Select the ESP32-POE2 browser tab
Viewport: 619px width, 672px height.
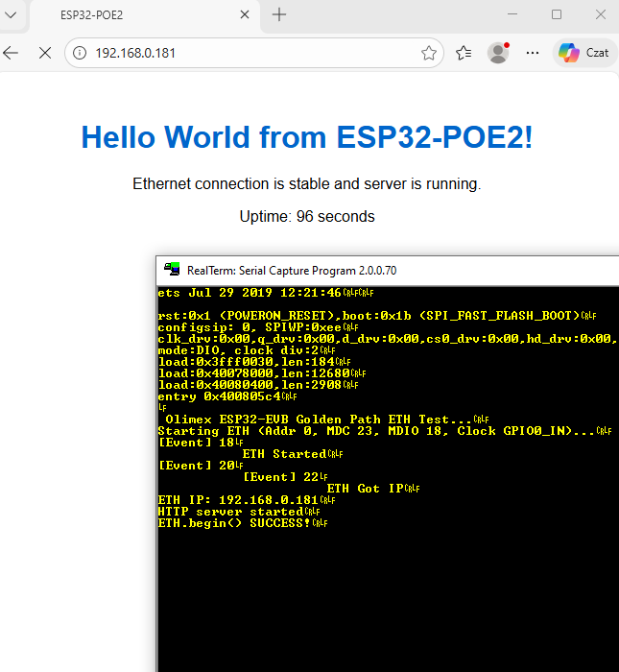(x=145, y=15)
